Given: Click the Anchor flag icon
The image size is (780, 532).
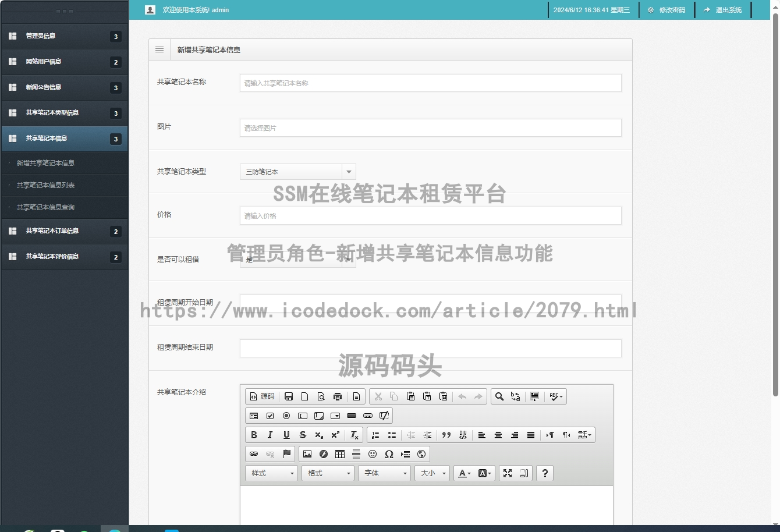Looking at the screenshot, I should coord(286,454).
